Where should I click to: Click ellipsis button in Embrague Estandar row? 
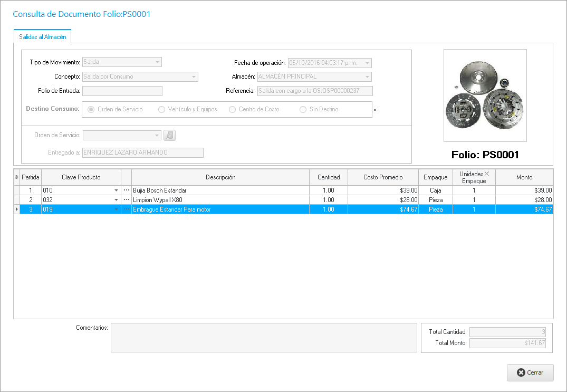click(x=126, y=209)
